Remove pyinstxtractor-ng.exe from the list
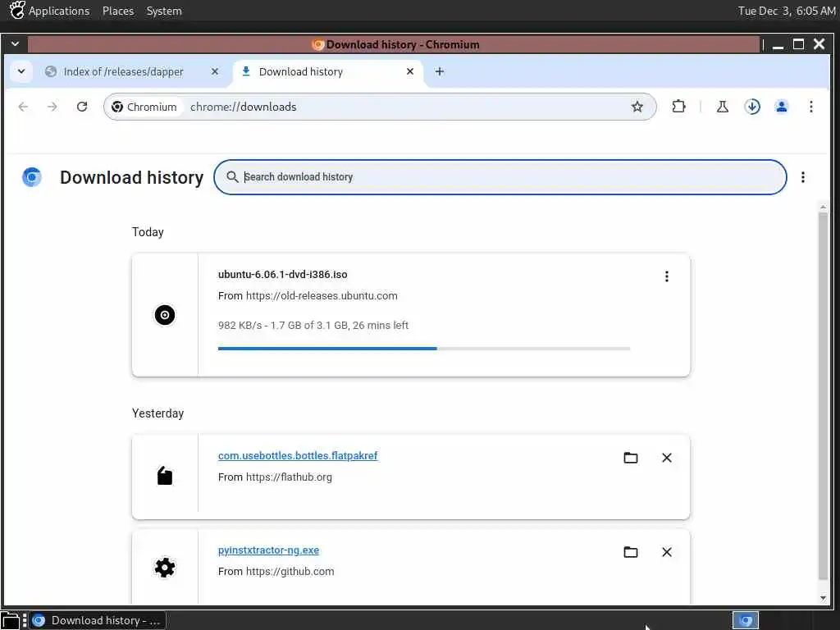 666,552
